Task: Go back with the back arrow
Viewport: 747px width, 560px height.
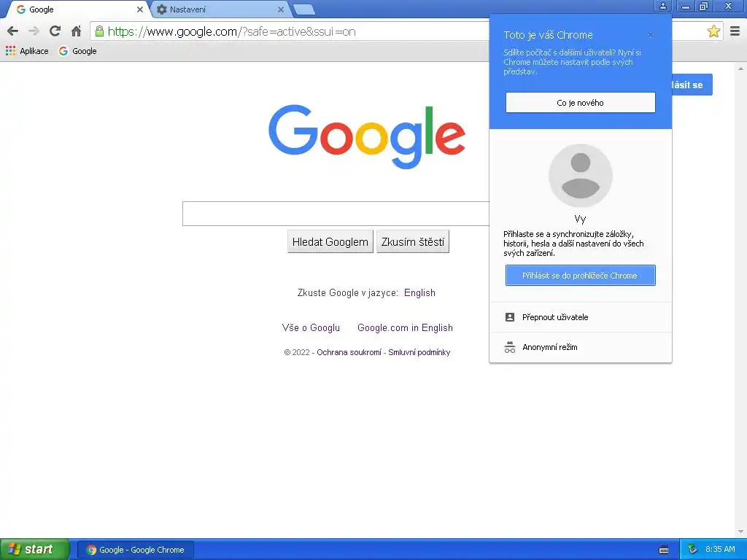Action: pos(13,31)
